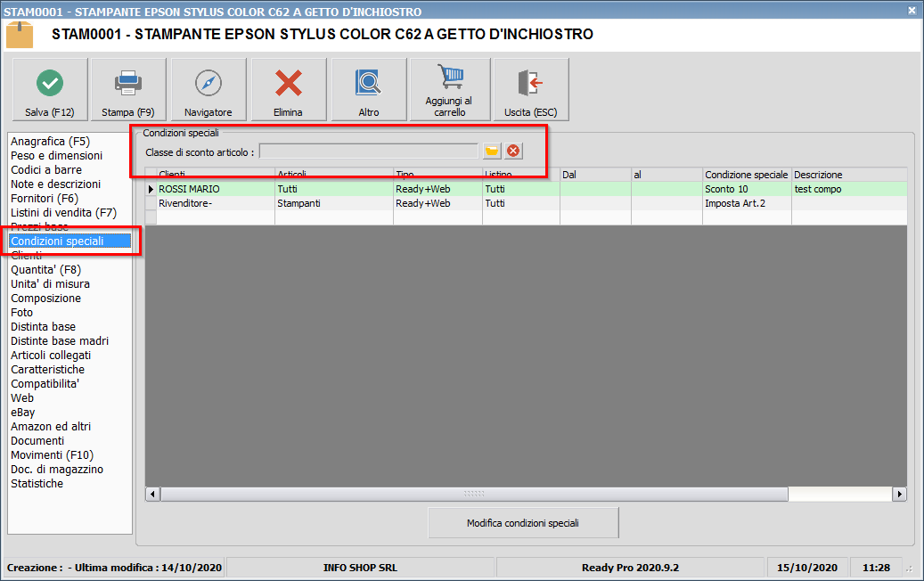
Task: Click the Stampanti cell
Action: tap(334, 203)
